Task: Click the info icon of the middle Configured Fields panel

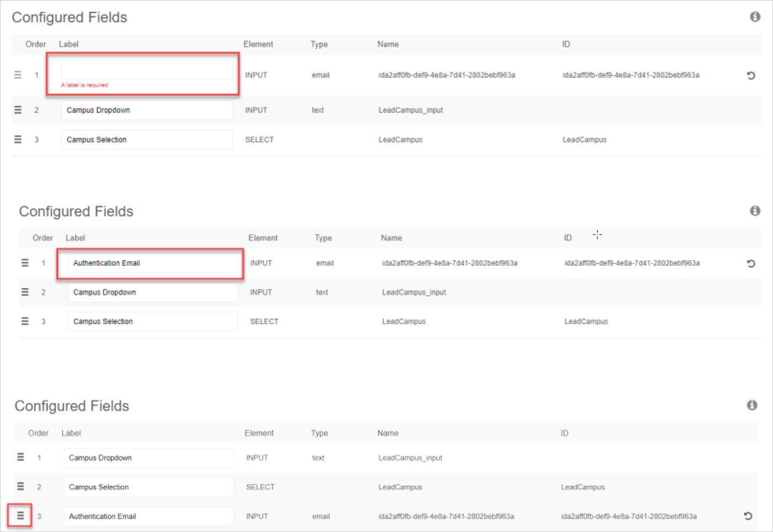Action: [755, 211]
